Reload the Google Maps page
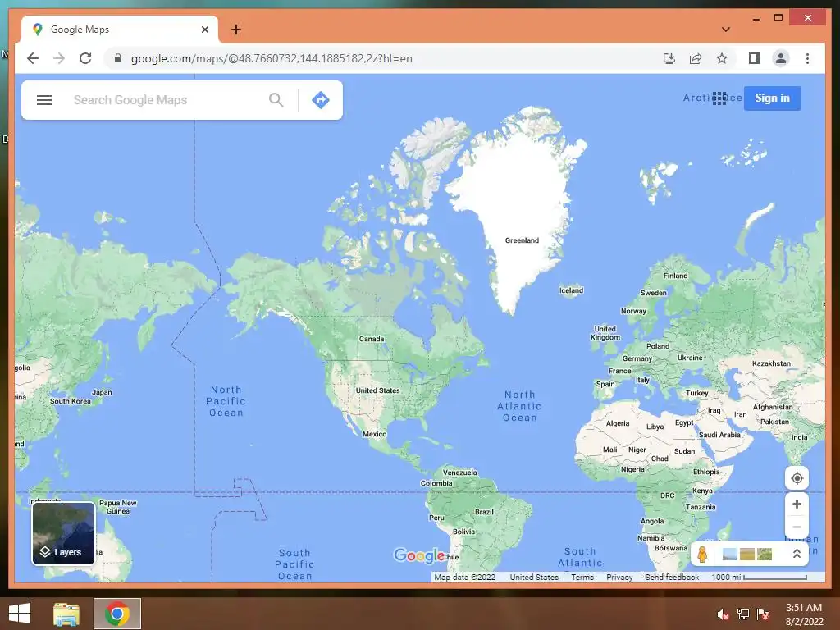This screenshot has height=630, width=840. [85, 58]
